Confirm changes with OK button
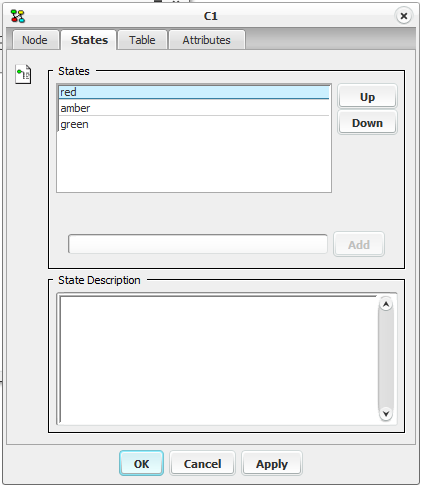This screenshot has height=490, width=423. 141,464
